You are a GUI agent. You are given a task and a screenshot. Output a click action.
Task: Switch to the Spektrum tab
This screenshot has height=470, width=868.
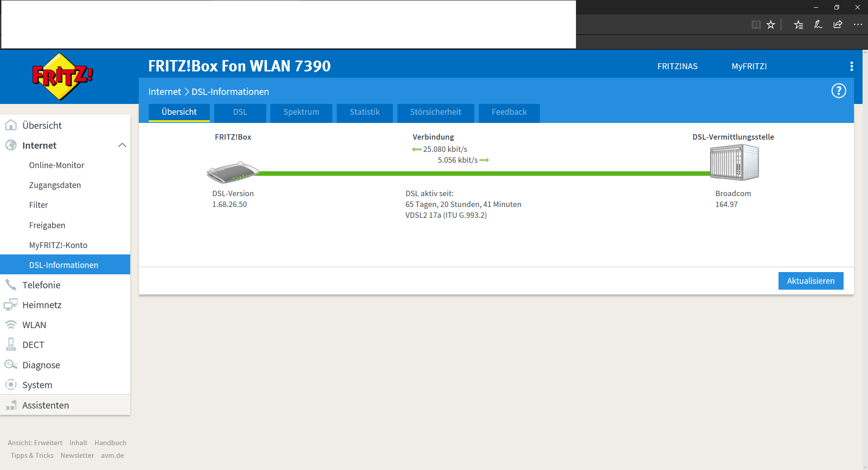coord(301,113)
